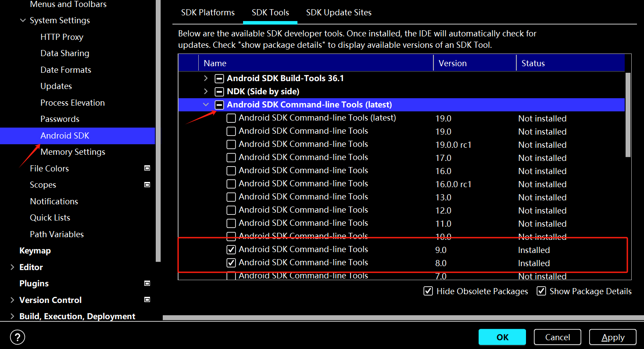Toggle Hide Obsolete Packages checkbox
The height and width of the screenshot is (349, 644).
428,291
